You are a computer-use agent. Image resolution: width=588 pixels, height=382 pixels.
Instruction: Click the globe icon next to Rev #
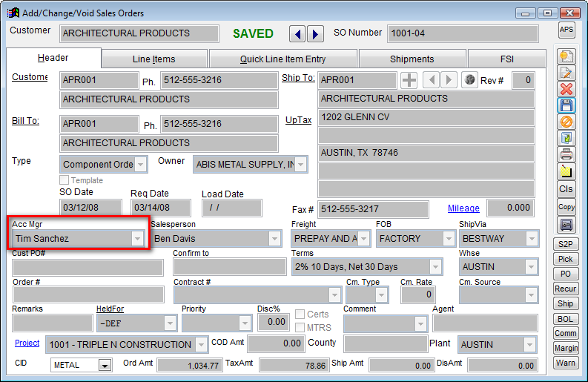pyautogui.click(x=469, y=80)
